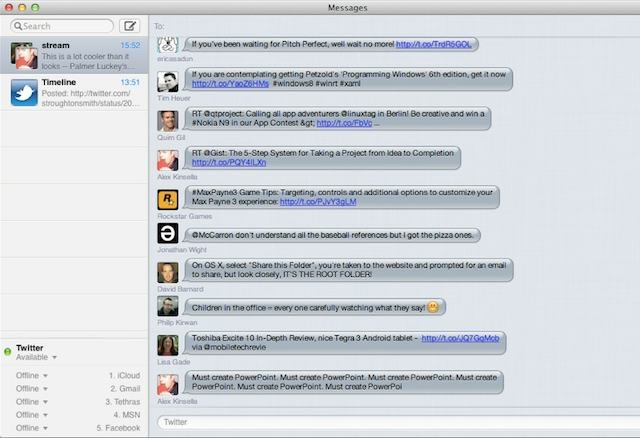The image size is (640, 438).
Task: Click the '5. Facebook' account label
Action: click(118, 428)
